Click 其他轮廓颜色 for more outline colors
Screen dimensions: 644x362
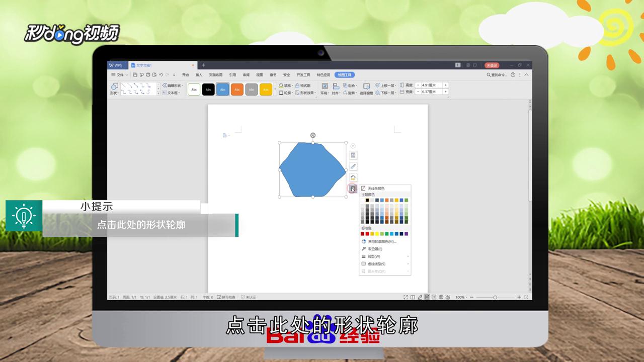point(382,241)
